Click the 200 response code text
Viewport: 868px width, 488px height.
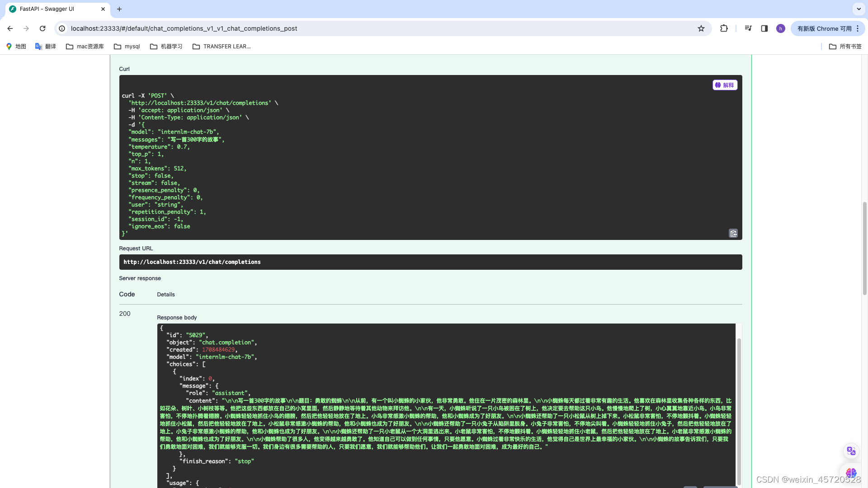pyautogui.click(x=125, y=314)
